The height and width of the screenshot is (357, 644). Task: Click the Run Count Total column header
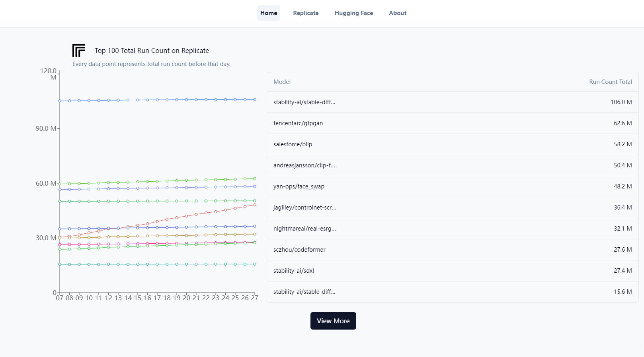(610, 82)
